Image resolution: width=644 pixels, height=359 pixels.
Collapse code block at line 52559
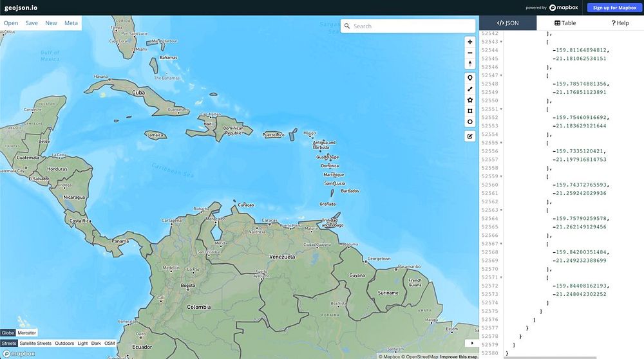(x=501, y=176)
